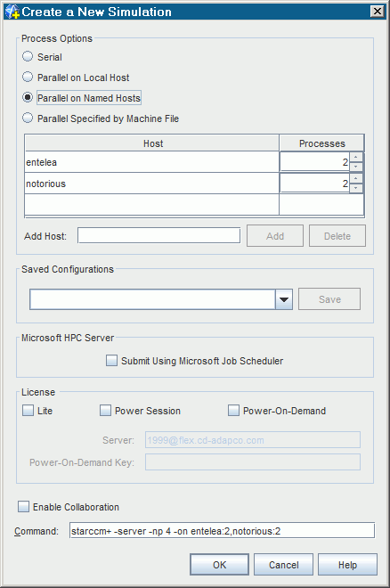
Task: Tick the Power Session checkbox
Action: pos(105,410)
